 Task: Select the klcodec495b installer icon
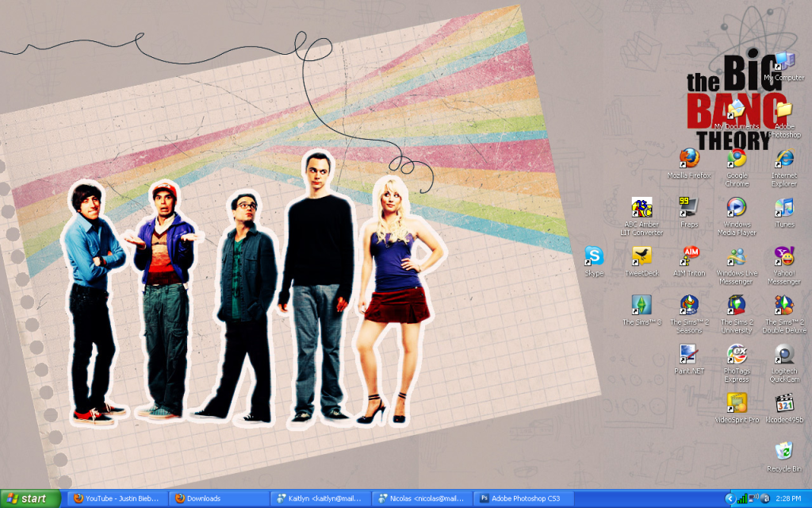784,408
